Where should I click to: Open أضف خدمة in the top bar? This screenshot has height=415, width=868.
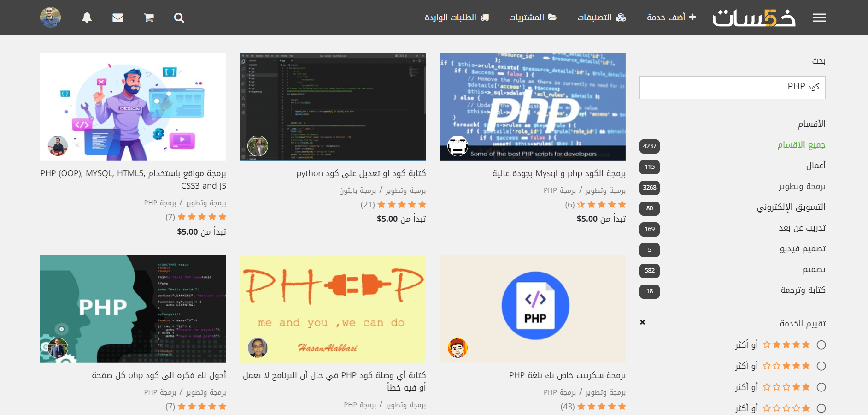point(671,18)
